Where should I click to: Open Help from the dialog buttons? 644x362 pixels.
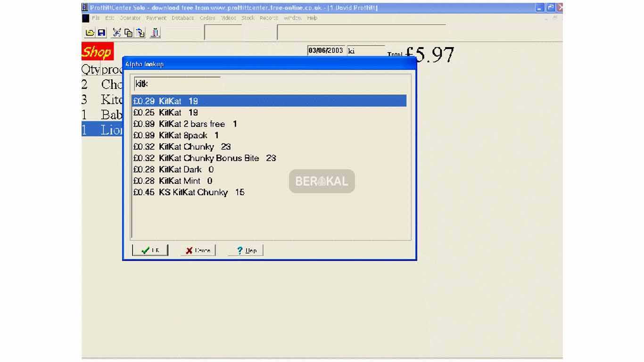pyautogui.click(x=245, y=250)
